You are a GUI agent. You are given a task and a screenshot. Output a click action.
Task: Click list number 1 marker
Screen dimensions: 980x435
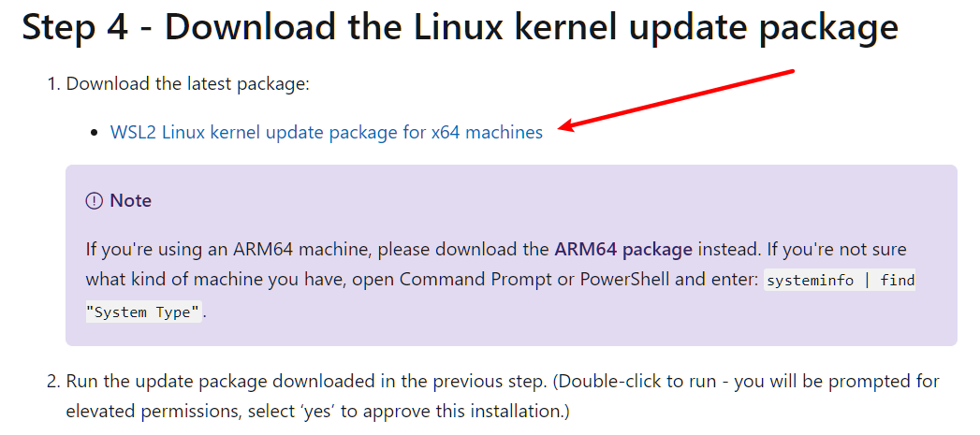tap(52, 84)
